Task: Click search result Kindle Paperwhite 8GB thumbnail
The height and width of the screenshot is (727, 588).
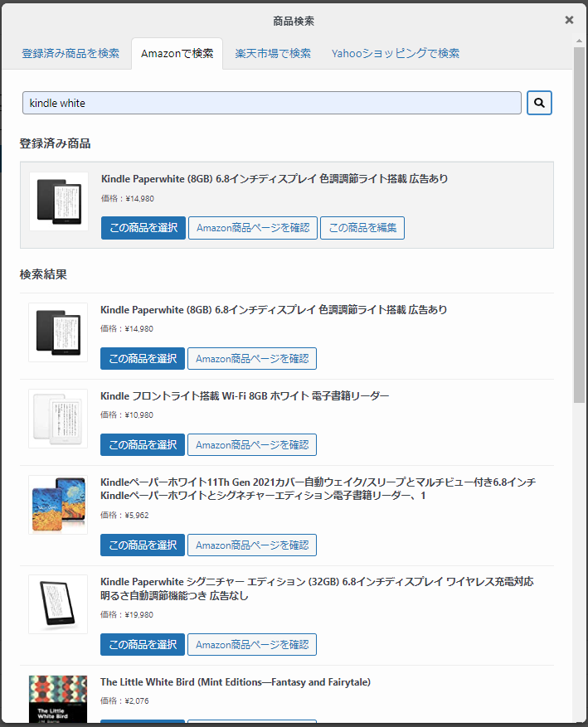Action: 58,332
